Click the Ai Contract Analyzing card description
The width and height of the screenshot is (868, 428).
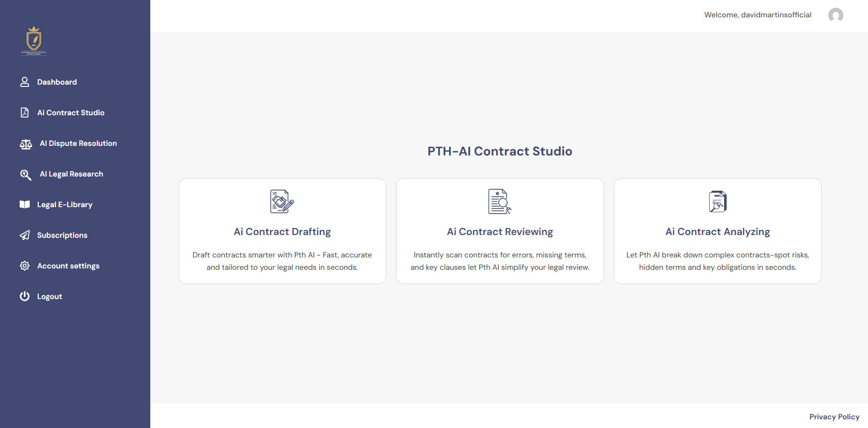717,261
